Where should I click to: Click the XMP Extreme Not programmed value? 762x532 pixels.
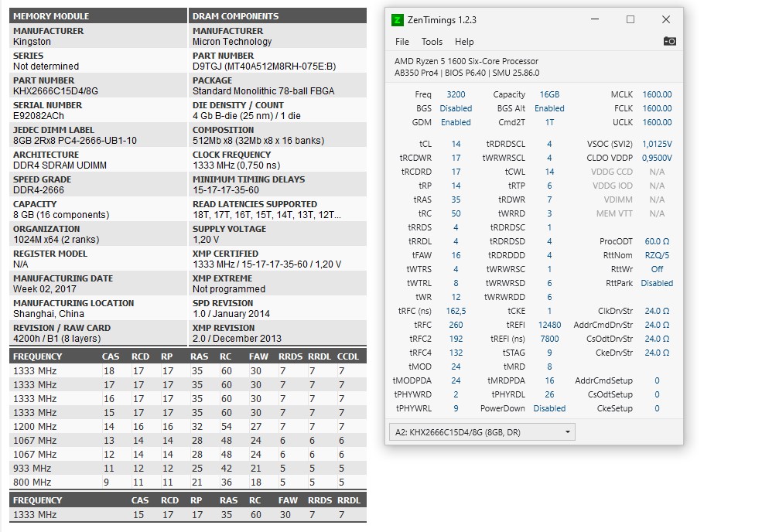pyautogui.click(x=229, y=289)
